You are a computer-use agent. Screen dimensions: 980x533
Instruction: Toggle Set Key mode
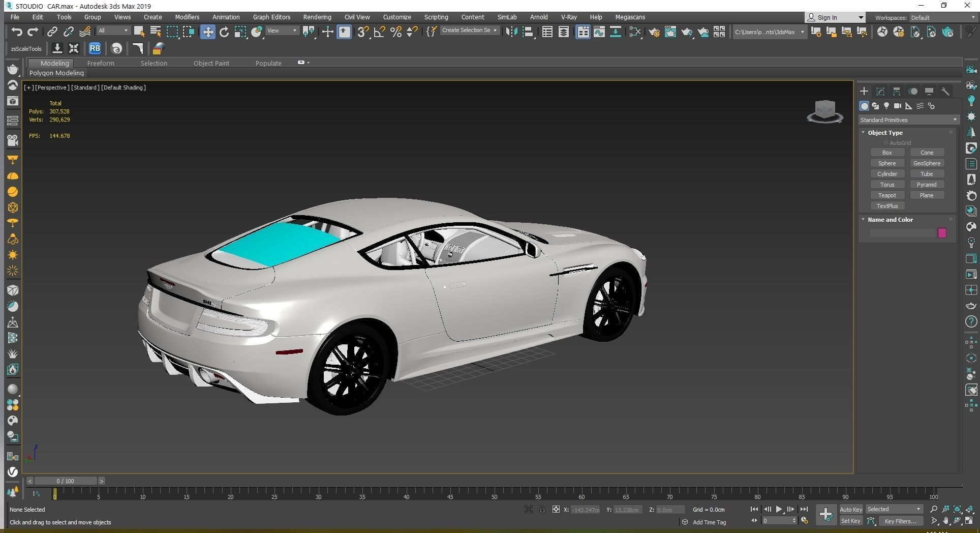(850, 521)
